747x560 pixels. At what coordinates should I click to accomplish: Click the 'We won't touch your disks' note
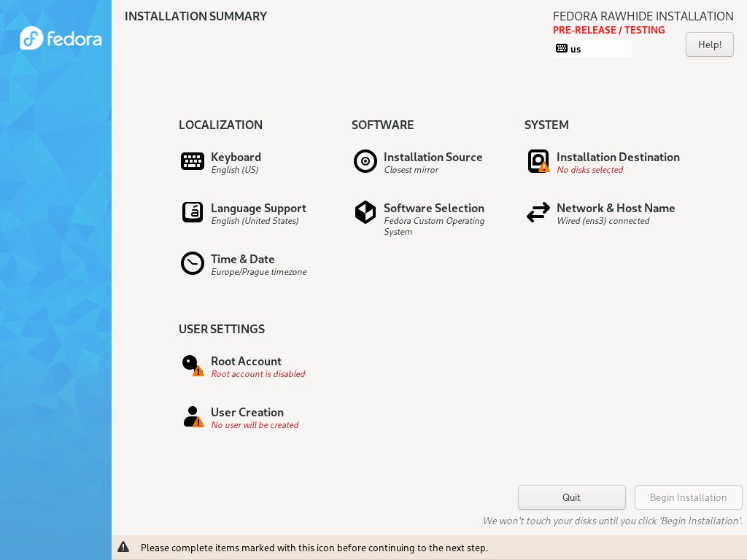click(613, 521)
